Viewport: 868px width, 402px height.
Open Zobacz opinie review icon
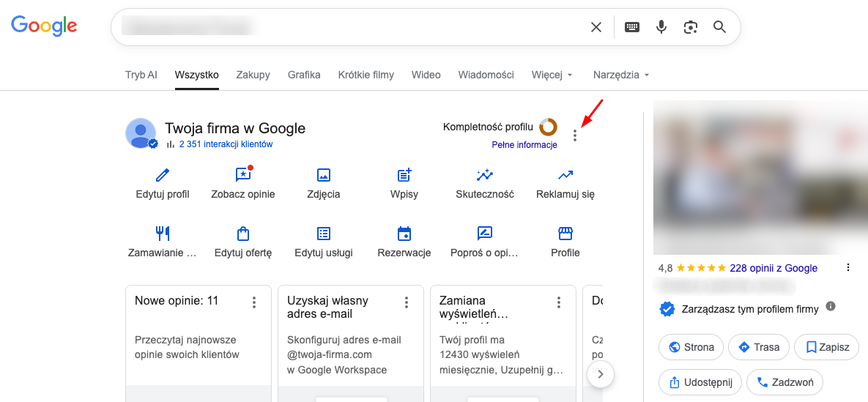click(243, 174)
